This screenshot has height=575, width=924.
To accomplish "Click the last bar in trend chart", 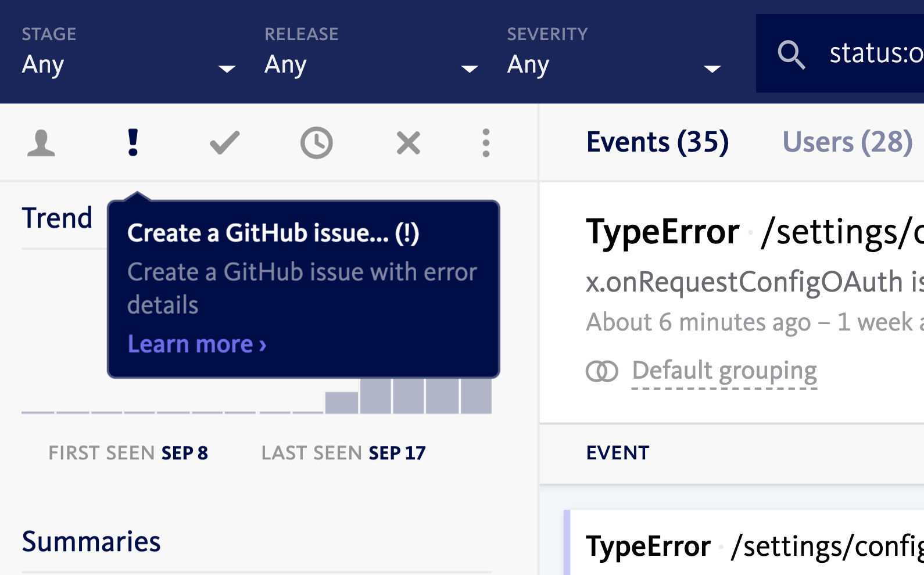I will 476,396.
